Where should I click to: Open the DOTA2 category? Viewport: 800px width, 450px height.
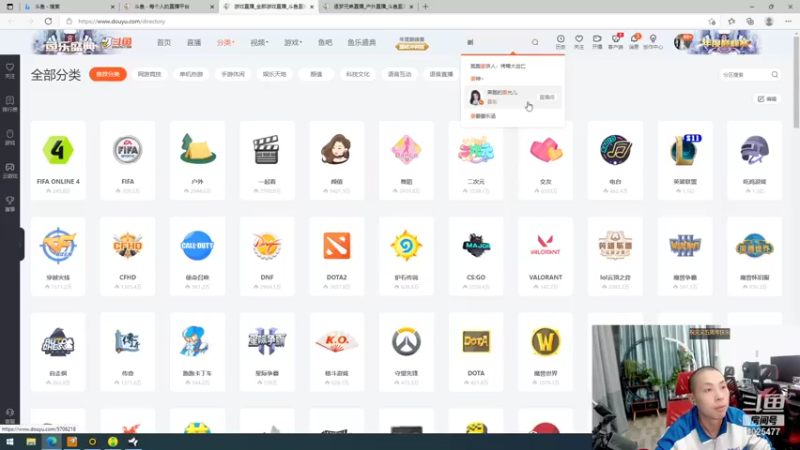point(337,256)
